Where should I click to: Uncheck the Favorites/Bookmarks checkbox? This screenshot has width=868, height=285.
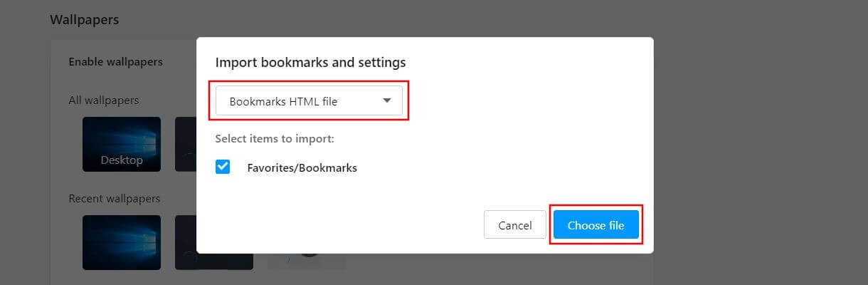tap(223, 167)
